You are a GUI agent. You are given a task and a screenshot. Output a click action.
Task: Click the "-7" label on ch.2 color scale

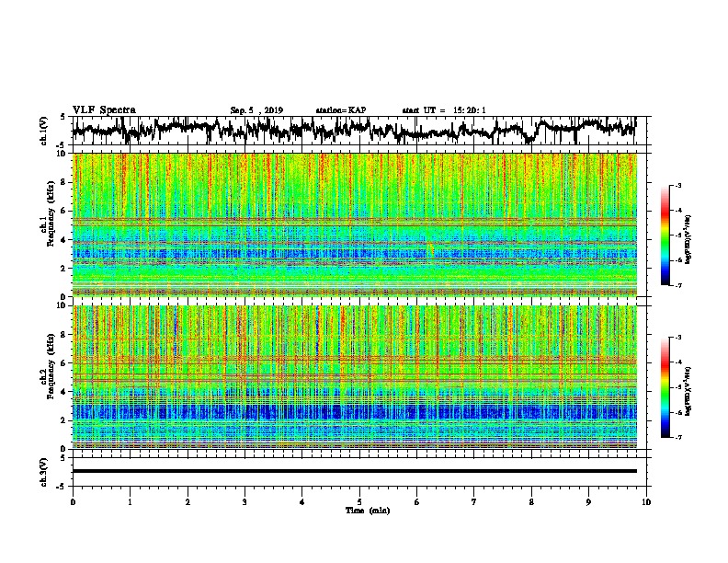tap(678, 437)
